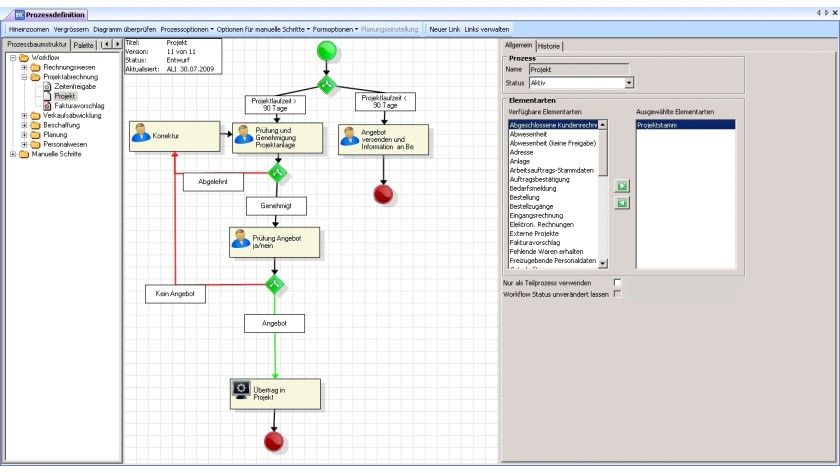Select the Projektlaufzeit < 90 Tage label
Image resolution: width=840 pixels, height=473 pixels.
coord(385,102)
